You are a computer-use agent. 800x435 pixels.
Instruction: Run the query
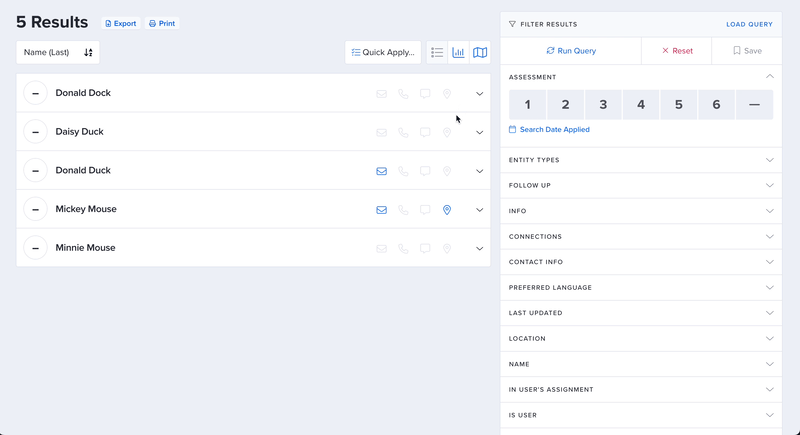pyautogui.click(x=571, y=51)
